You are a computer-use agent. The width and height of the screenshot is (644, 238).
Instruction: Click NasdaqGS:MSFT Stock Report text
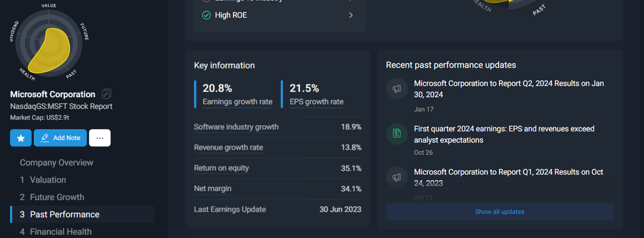(x=61, y=106)
